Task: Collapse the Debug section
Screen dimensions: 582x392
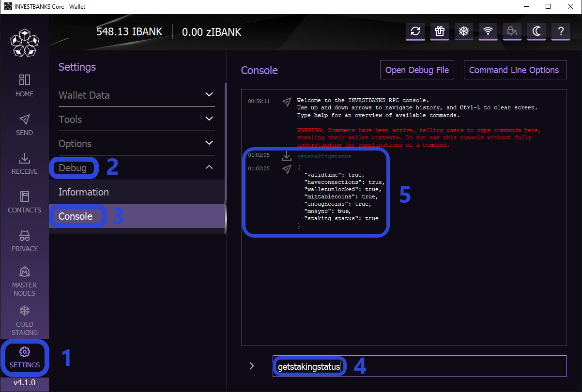Action: [137, 167]
